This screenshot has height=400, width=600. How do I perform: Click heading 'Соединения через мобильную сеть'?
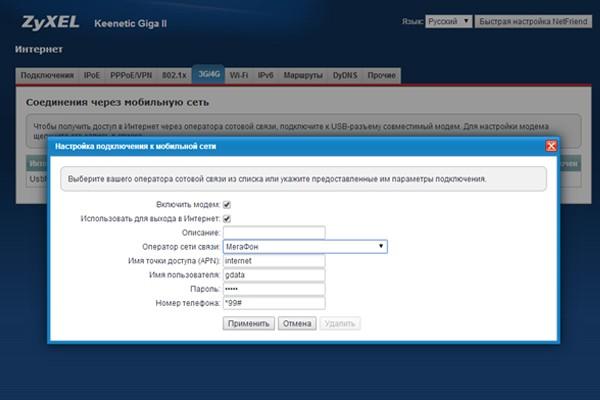(117, 102)
